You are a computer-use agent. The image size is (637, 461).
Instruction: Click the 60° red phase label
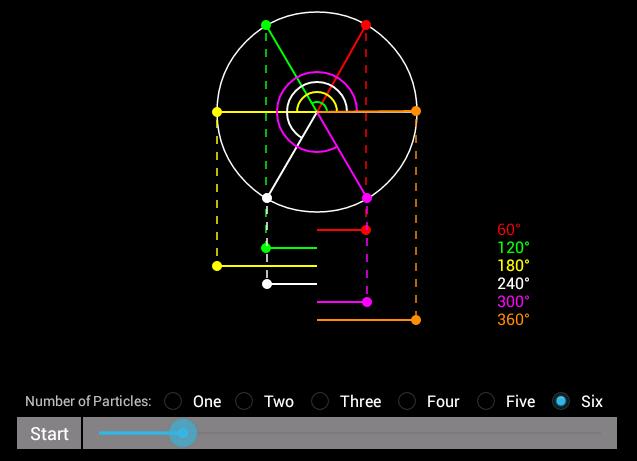click(509, 230)
